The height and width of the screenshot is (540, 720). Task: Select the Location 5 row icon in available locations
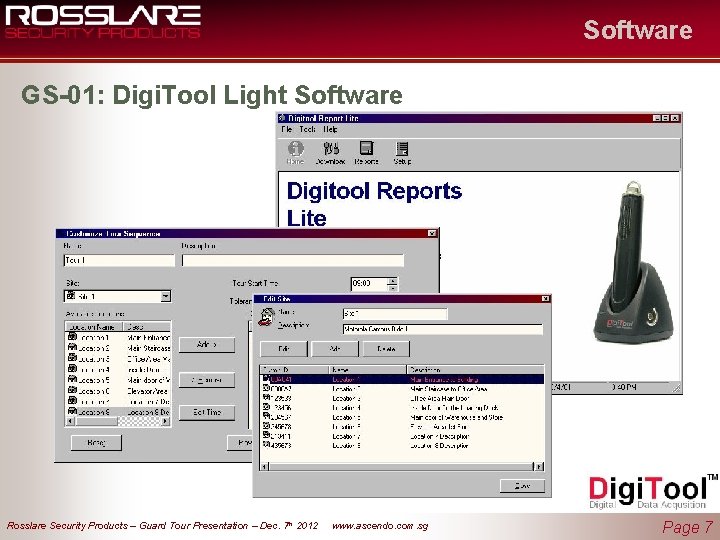coord(72,379)
